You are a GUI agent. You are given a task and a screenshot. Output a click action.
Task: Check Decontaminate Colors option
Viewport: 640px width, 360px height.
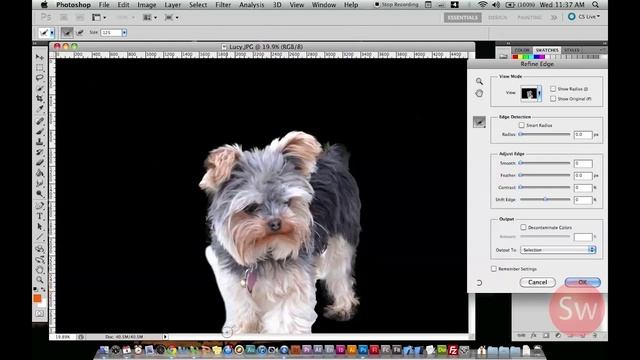[523, 227]
